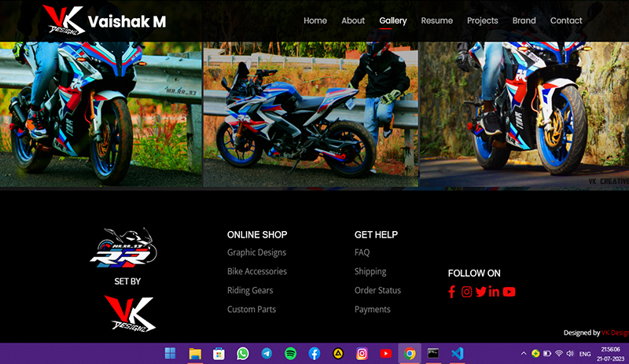Click the VK Designz logo in header
The height and width of the screenshot is (364, 629).
coord(62,20)
